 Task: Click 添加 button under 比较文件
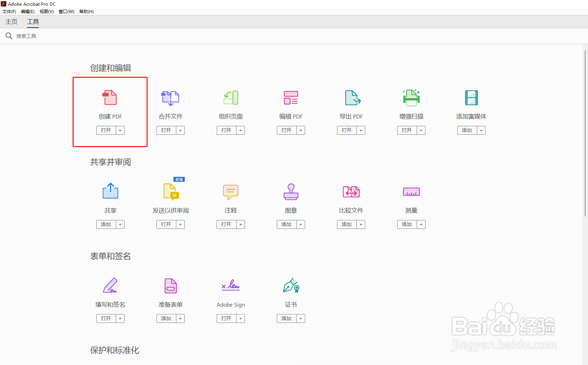click(x=347, y=225)
